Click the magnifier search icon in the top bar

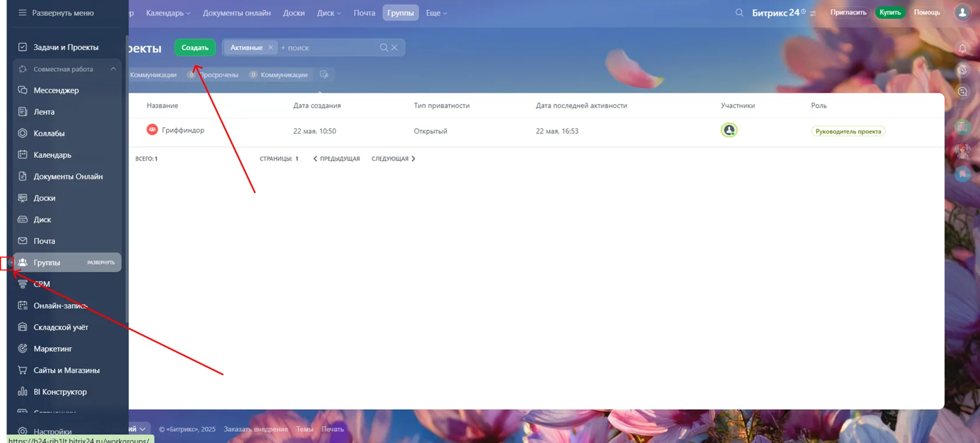pos(739,12)
